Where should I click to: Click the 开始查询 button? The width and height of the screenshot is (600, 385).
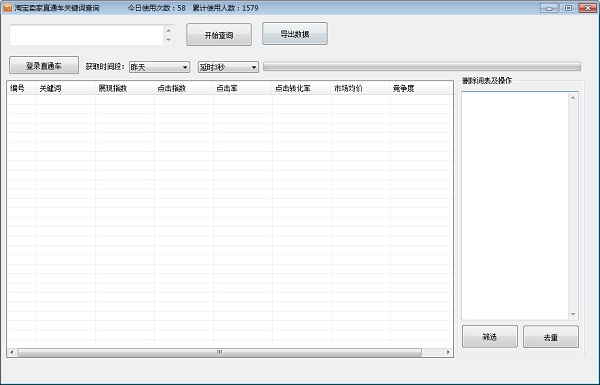click(x=219, y=35)
